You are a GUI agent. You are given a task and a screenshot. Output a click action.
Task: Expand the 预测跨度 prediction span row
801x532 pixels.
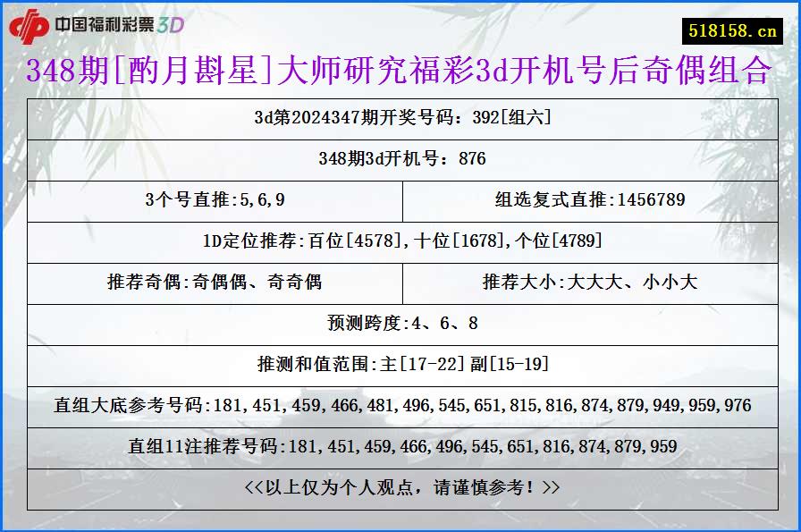[400, 325]
